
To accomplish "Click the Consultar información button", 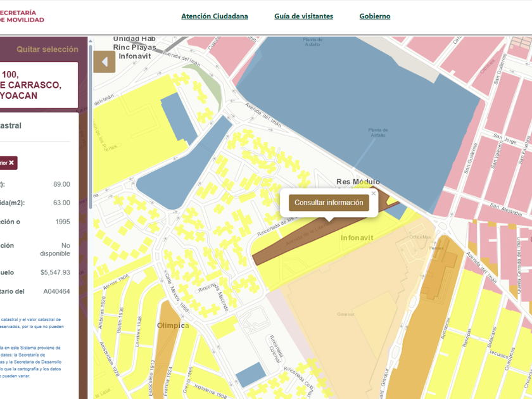I will (x=329, y=203).
